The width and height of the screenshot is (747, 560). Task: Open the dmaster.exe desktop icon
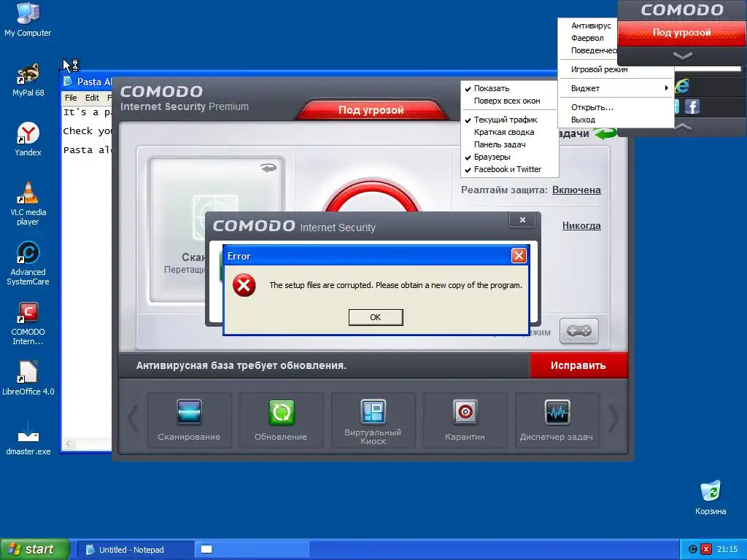[x=28, y=438]
